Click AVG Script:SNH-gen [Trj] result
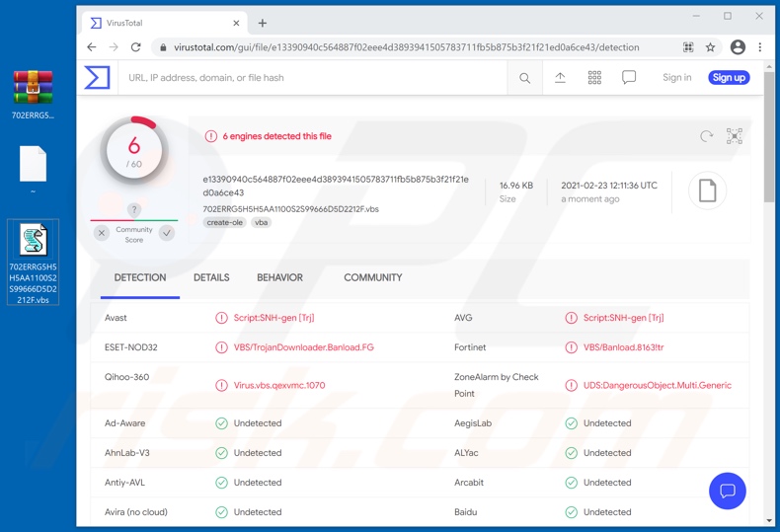Screen dimensions: 780x532 pyautogui.click(x=623, y=318)
